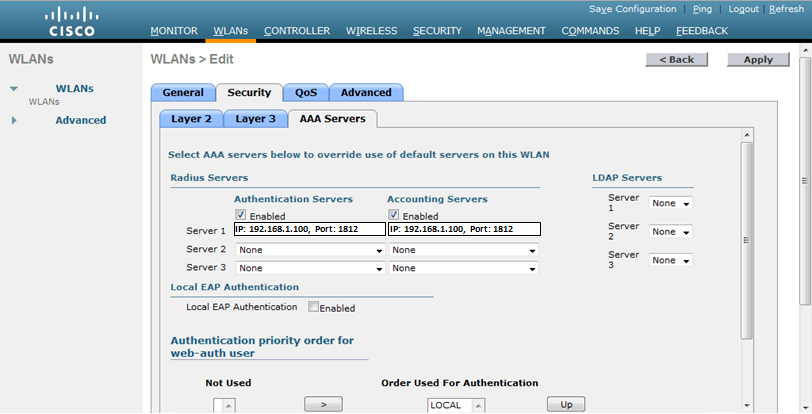Switch to the QoS tab
Screen dimensions: 812x414
coord(305,93)
